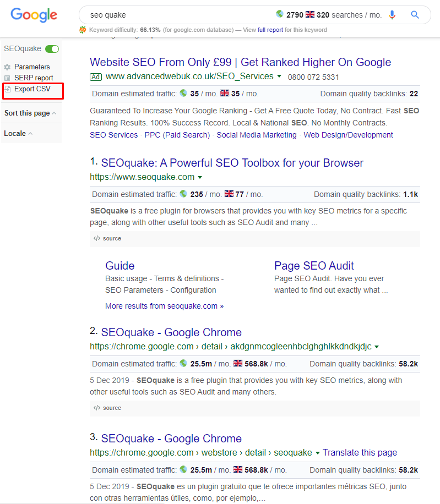Expand the Sort this page section
The width and height of the screenshot is (440, 504).
(x=30, y=113)
